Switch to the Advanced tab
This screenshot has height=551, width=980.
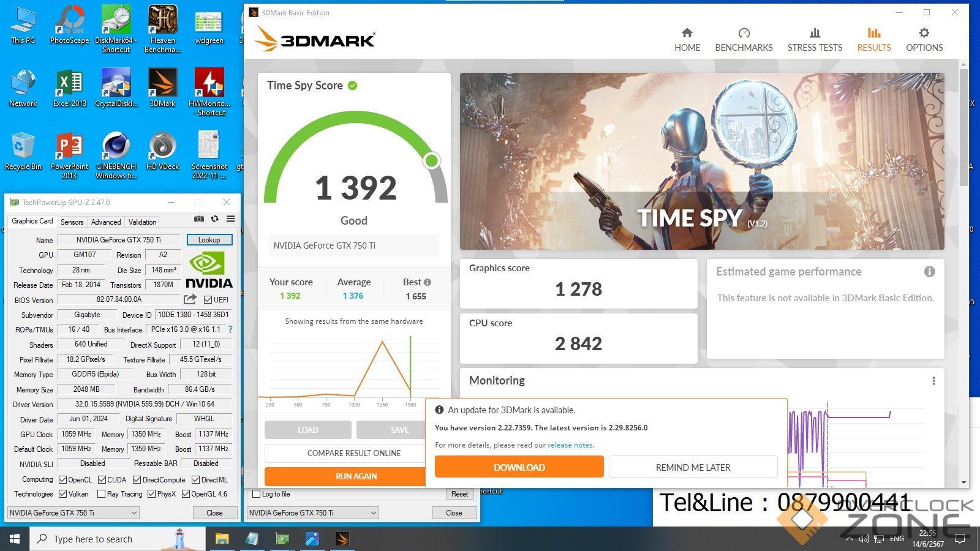[x=106, y=222]
